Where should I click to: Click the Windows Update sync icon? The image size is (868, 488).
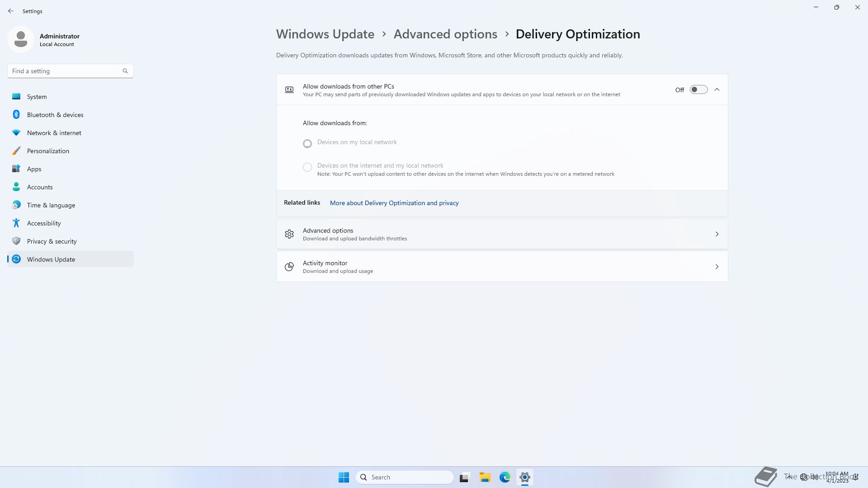tap(16, 259)
